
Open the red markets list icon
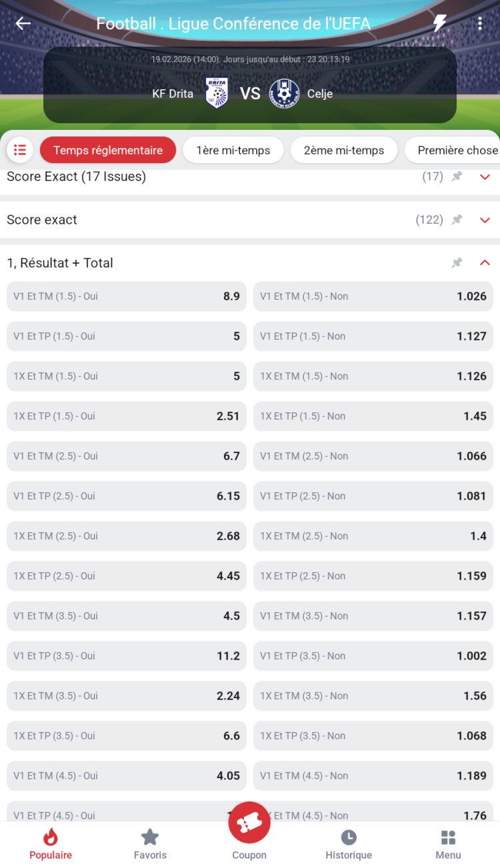[x=20, y=150]
